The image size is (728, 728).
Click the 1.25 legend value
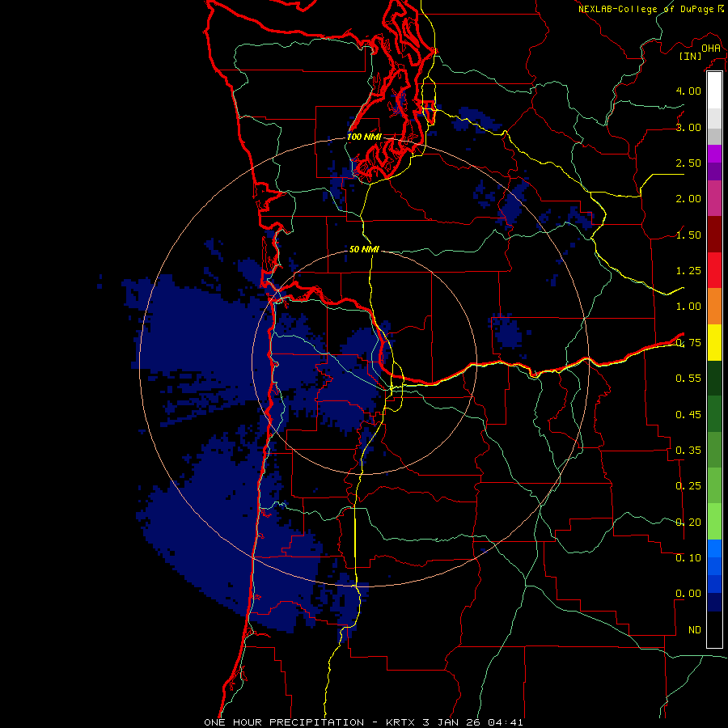point(688,271)
